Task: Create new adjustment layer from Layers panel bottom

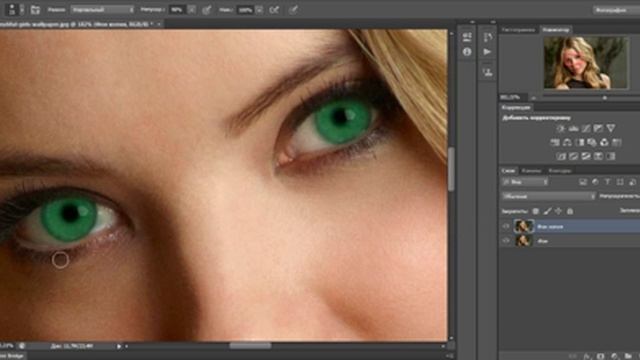Action: point(615,356)
